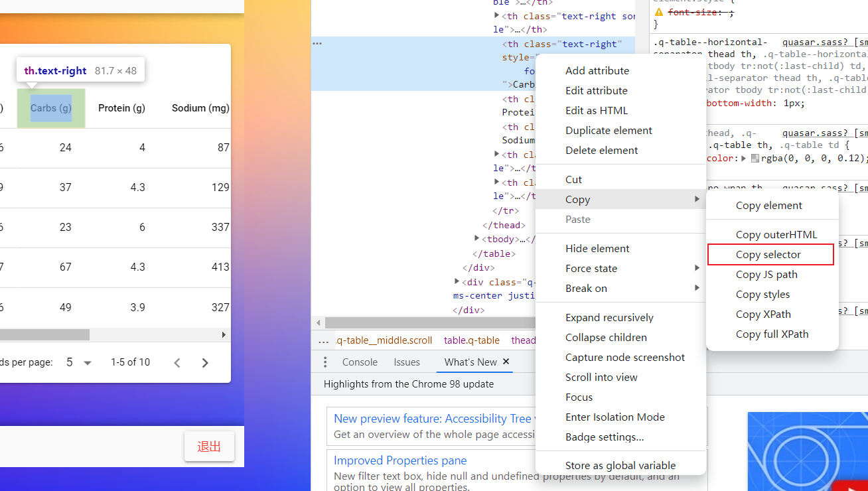
Task: Click the 退出 button
Action: (x=209, y=447)
